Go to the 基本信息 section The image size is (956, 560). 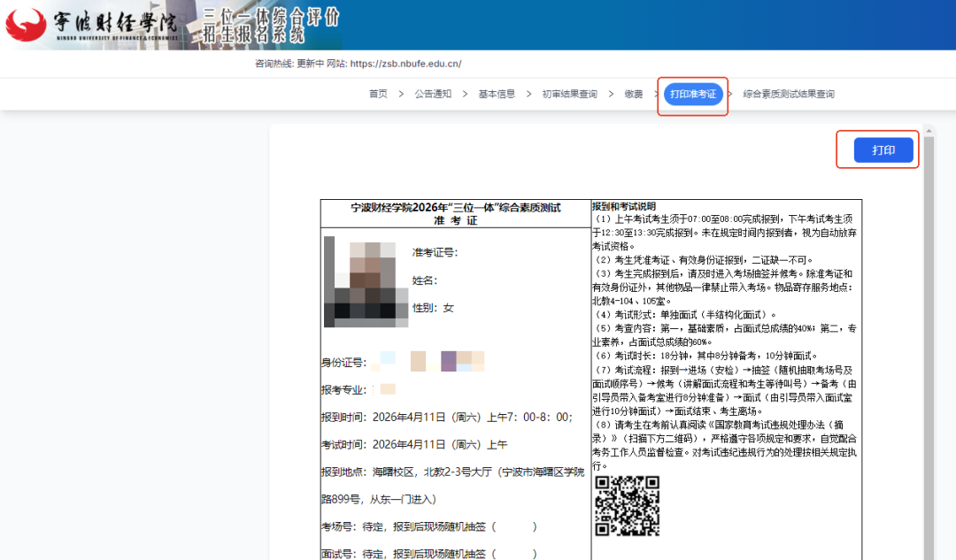[x=497, y=94]
